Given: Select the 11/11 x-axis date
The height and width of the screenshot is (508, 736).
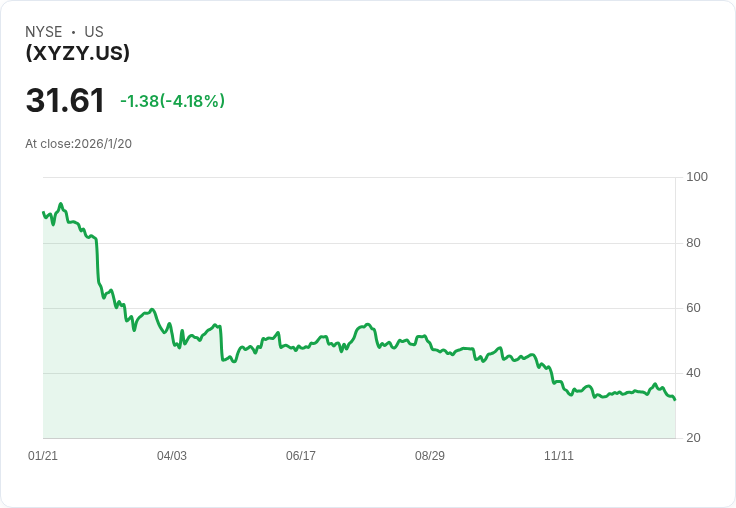Looking at the screenshot, I should pos(559,455).
